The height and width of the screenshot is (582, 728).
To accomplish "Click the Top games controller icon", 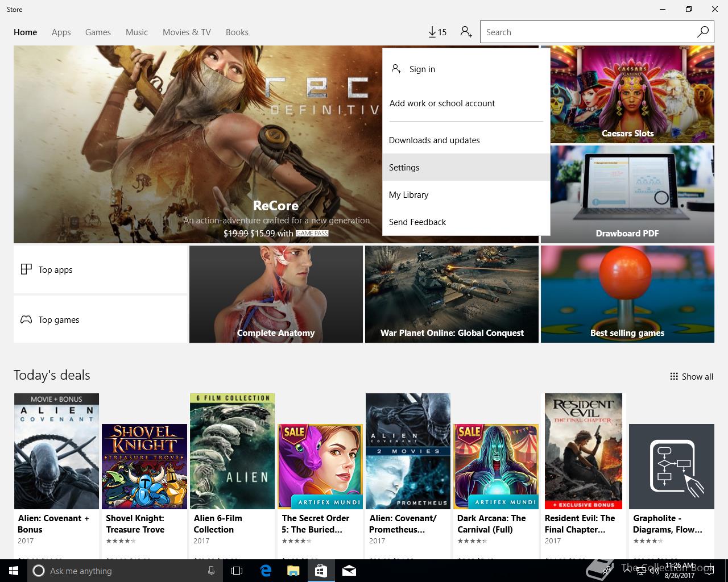I will point(26,319).
